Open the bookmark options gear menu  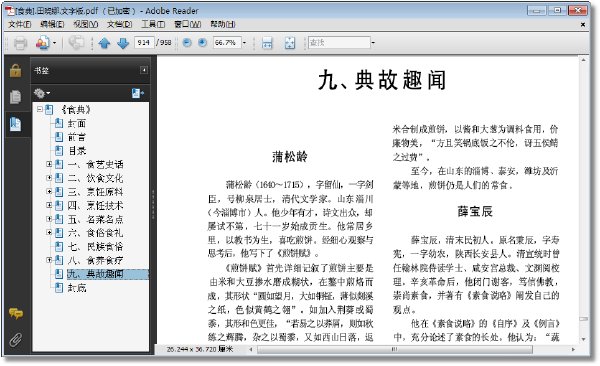(x=42, y=93)
